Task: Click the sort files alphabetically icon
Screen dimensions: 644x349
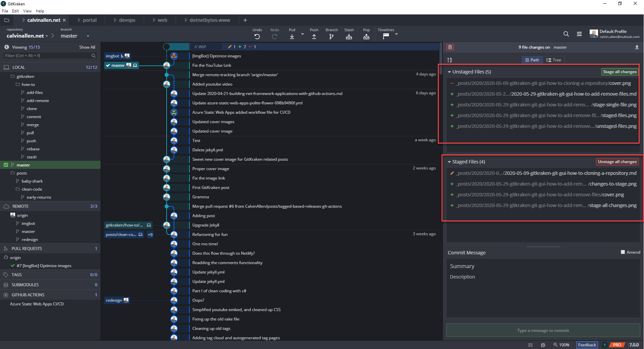Action: [450, 60]
